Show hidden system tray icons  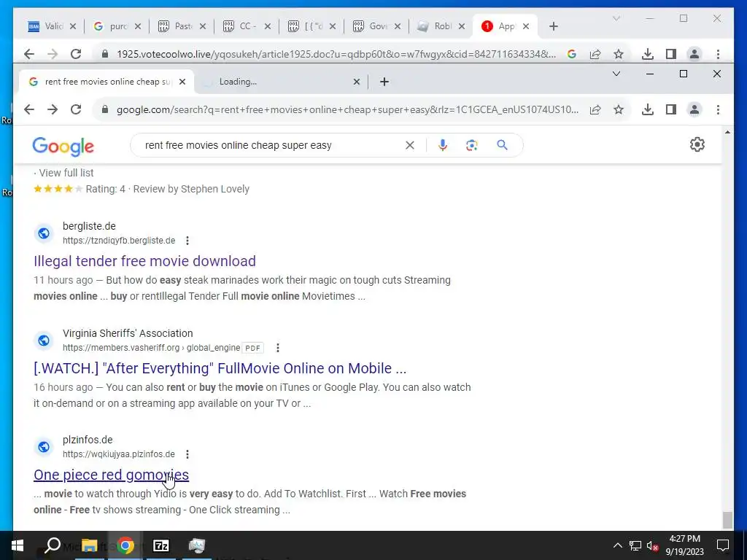click(617, 545)
